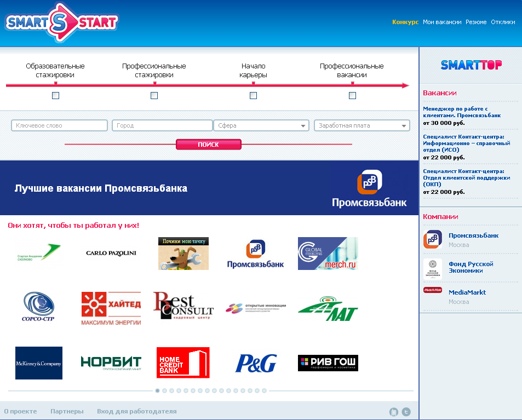Select the last carousel pagination dot
The width and height of the screenshot is (522, 420).
click(265, 391)
